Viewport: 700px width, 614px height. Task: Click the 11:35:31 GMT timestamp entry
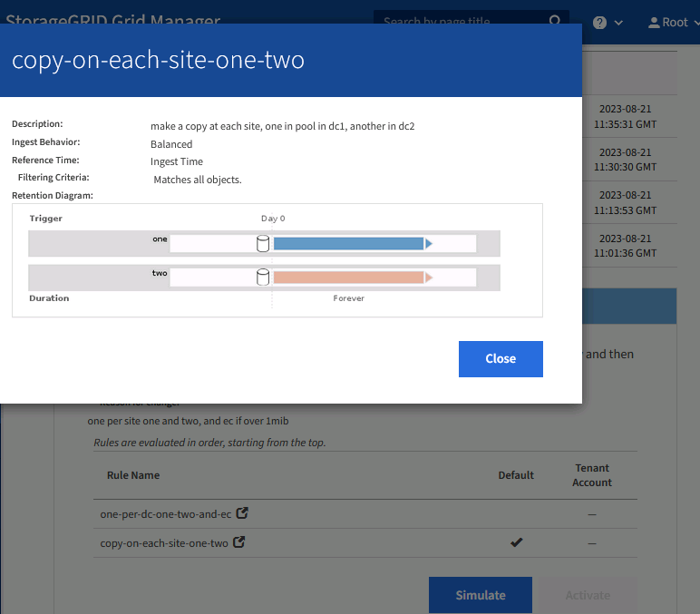pos(625,117)
